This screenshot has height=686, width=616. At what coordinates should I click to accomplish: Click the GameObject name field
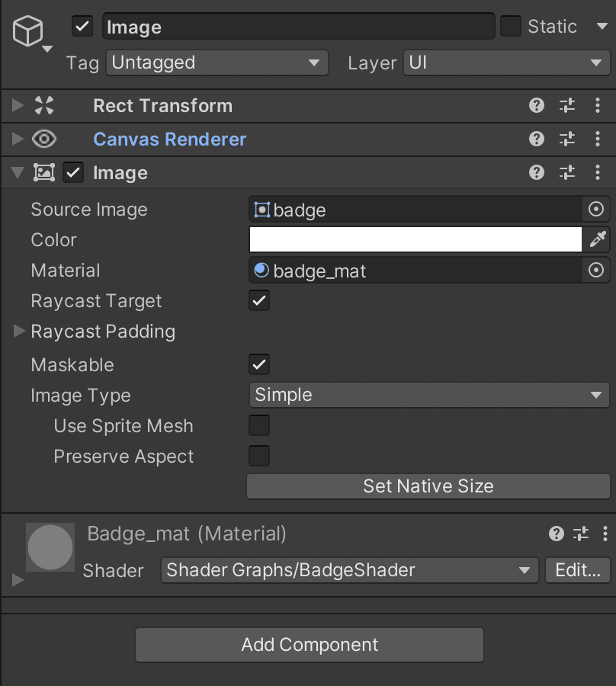(298, 27)
